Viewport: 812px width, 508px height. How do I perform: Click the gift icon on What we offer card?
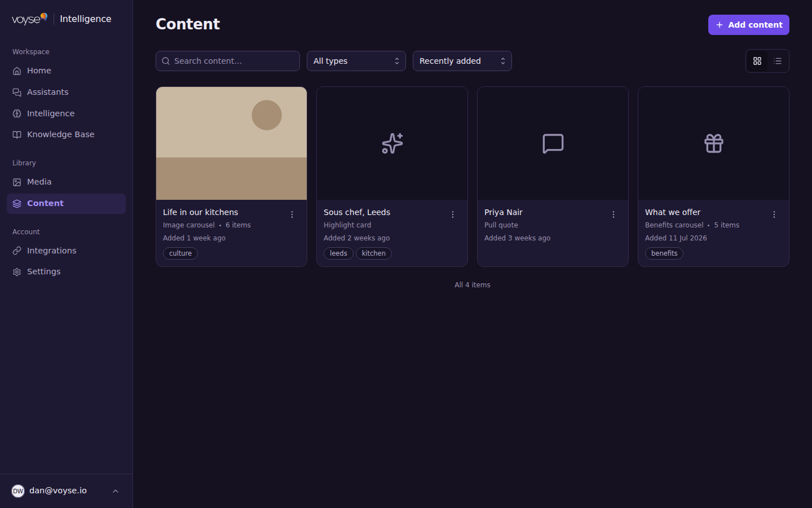[x=714, y=143]
